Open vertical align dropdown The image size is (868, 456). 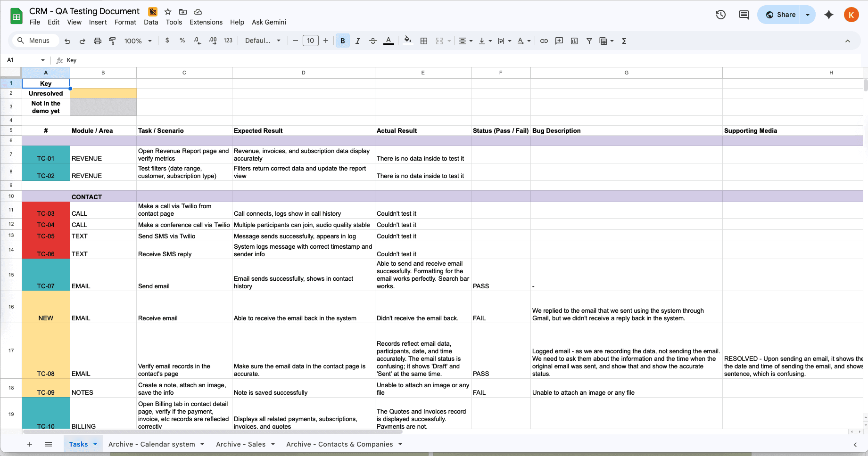[x=485, y=41]
